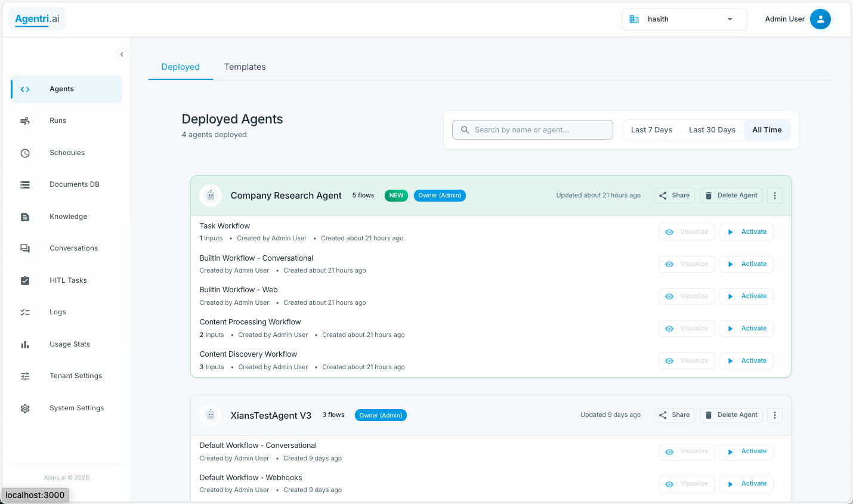Open the hasith tenant dropdown
853x504 pixels.
tap(684, 18)
